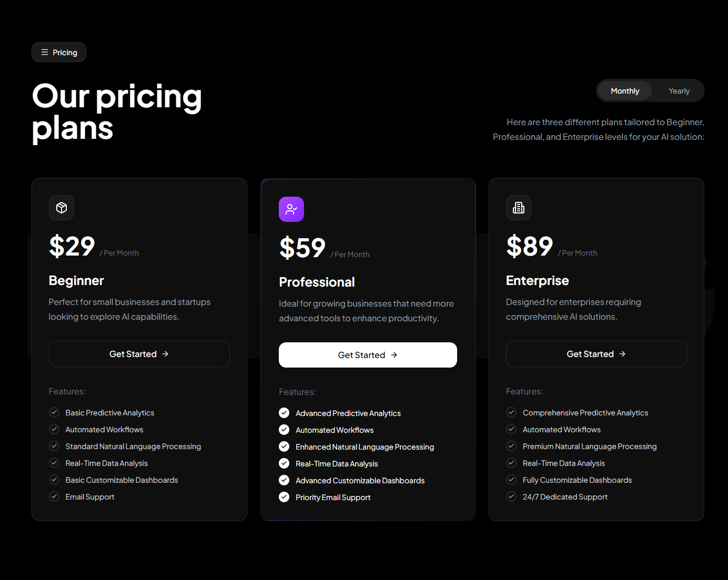Click checkmark beside Priority Email Support
The image size is (728, 580).
284,497
